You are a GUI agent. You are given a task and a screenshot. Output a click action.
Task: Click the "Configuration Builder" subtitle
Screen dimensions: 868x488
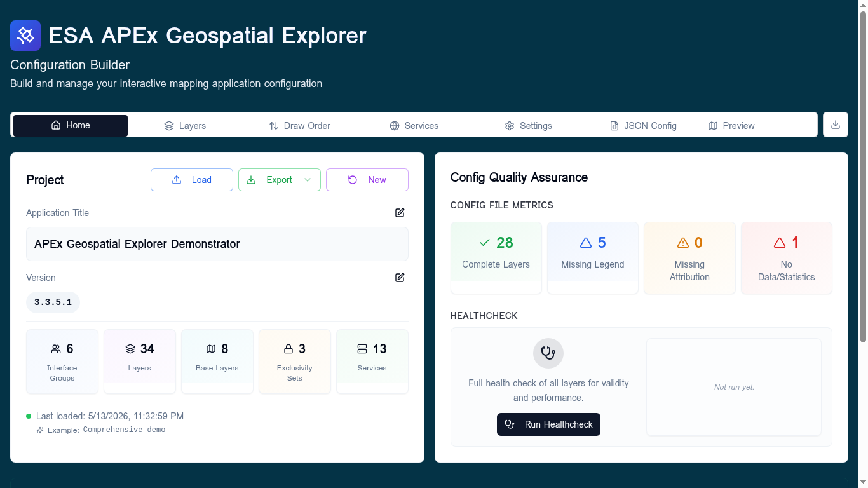click(x=70, y=65)
